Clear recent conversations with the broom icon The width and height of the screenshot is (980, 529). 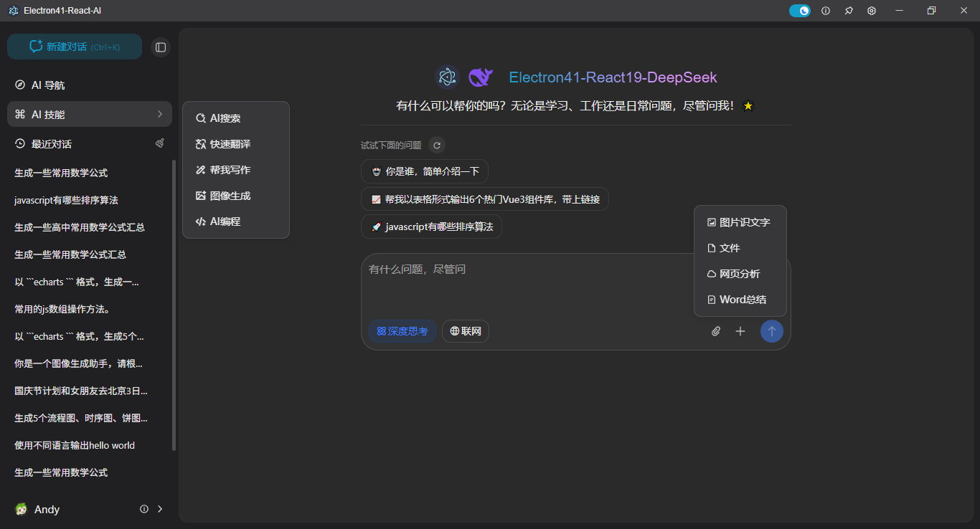[160, 143]
